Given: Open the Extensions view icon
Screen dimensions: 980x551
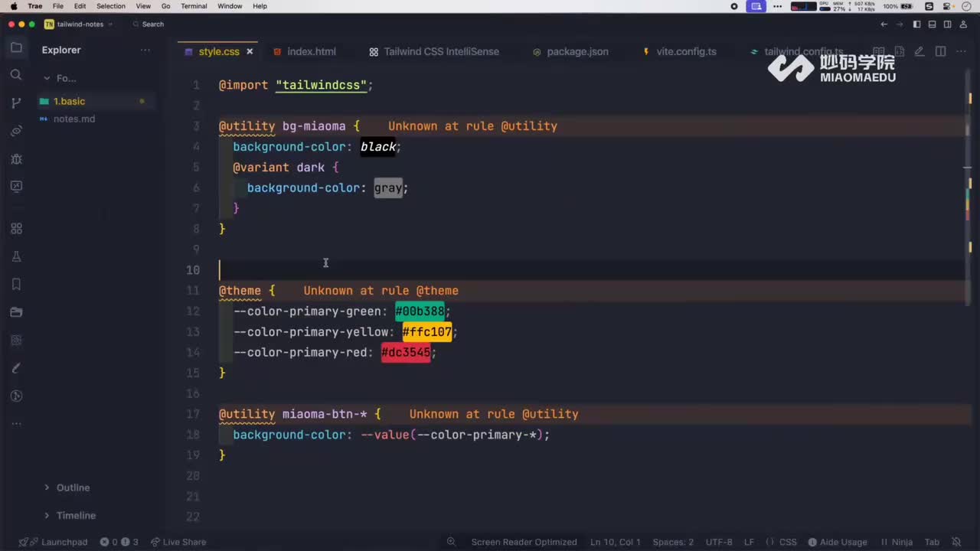Looking at the screenshot, I should click(x=16, y=229).
